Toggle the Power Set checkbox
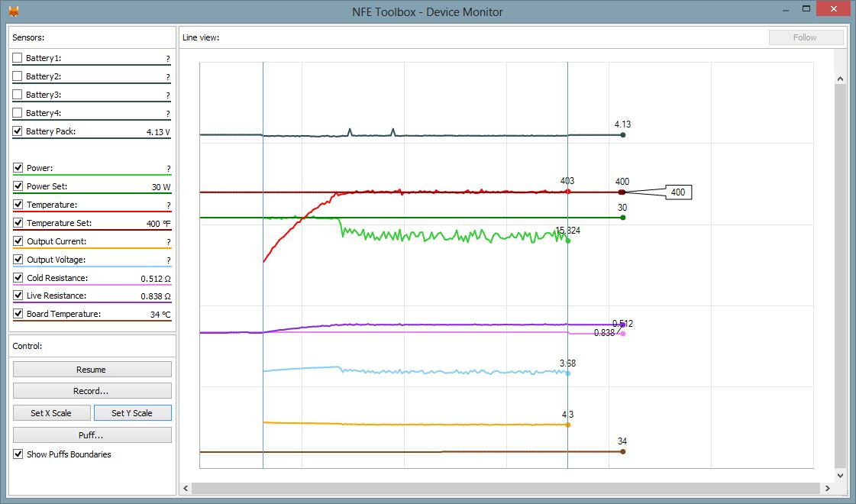Screen dimensions: 856x504 (18, 186)
